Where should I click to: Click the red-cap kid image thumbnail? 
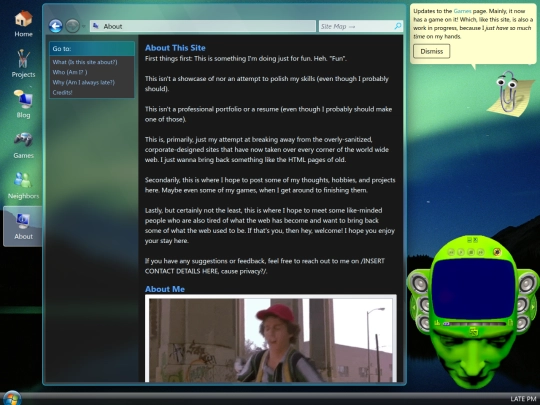pyautogui.click(x=271, y=339)
